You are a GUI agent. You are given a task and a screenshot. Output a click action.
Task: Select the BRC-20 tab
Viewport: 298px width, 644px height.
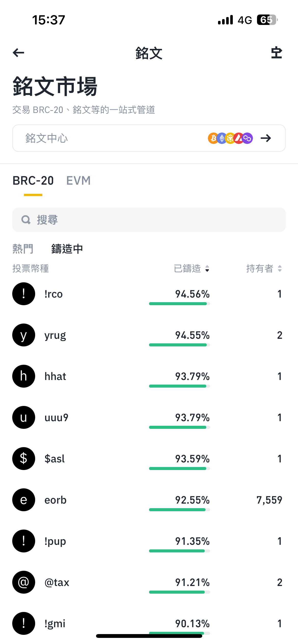33,181
